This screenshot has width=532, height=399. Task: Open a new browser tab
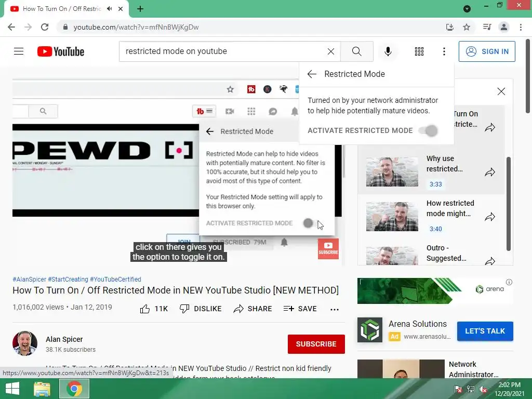pos(140,9)
